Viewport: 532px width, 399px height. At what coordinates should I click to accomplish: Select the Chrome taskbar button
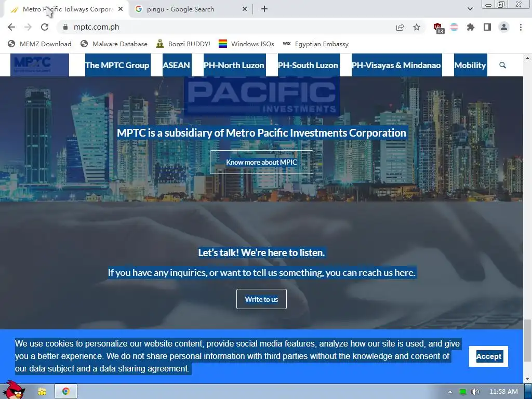coord(66,392)
